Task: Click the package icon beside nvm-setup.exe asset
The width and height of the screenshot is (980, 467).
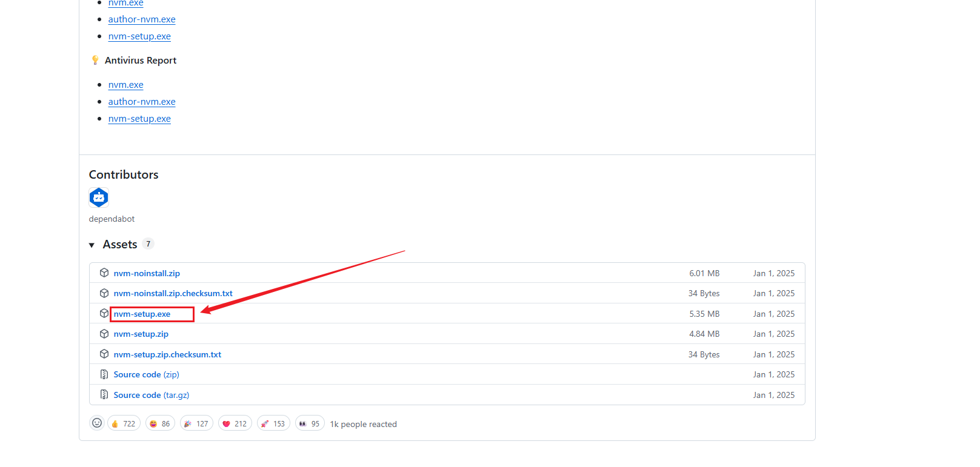Action: click(104, 314)
